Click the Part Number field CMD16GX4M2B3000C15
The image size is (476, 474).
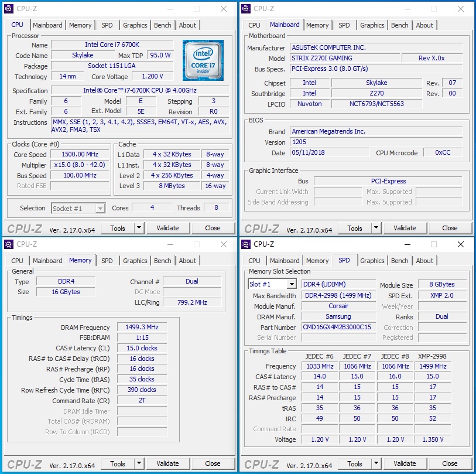tap(338, 327)
